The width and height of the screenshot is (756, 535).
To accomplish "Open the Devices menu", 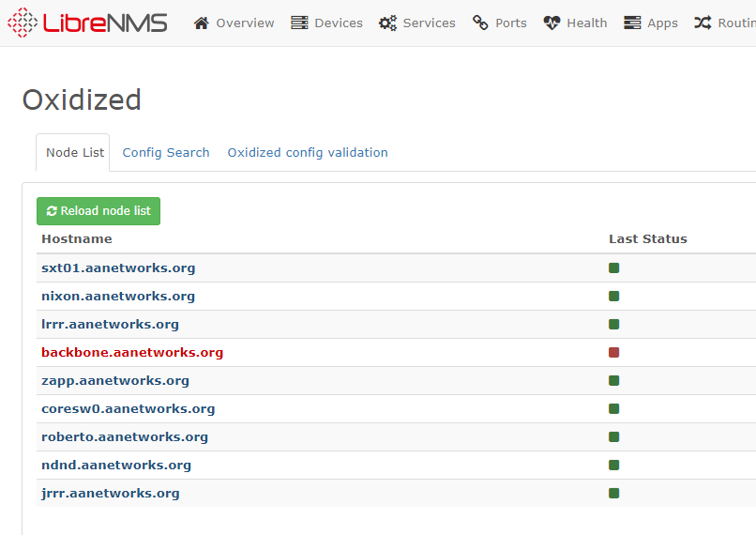I will point(326,23).
